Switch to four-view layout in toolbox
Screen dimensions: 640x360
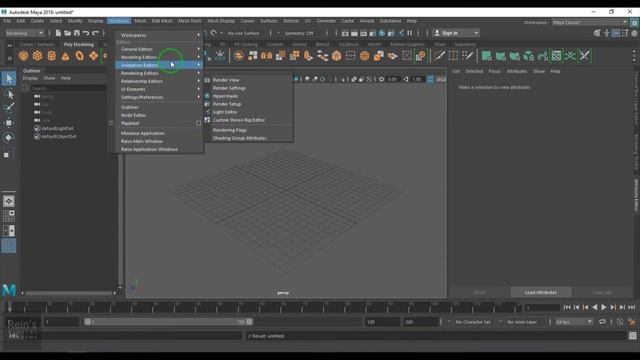[x=9, y=216]
